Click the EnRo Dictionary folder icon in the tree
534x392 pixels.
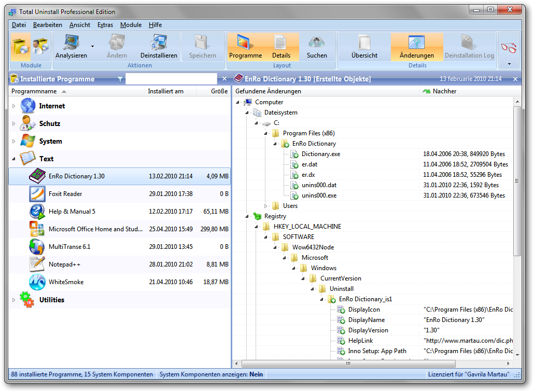285,144
